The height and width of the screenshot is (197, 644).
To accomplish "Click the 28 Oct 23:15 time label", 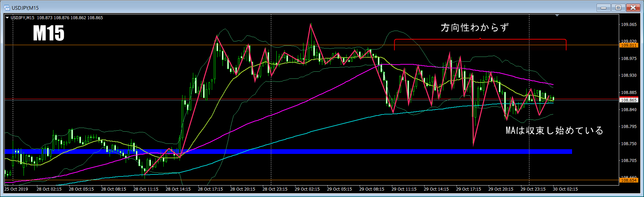I will [275, 189].
